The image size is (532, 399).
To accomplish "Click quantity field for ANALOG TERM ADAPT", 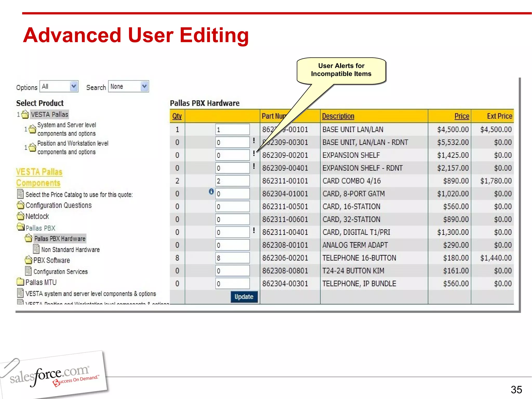I will click(x=232, y=245).
